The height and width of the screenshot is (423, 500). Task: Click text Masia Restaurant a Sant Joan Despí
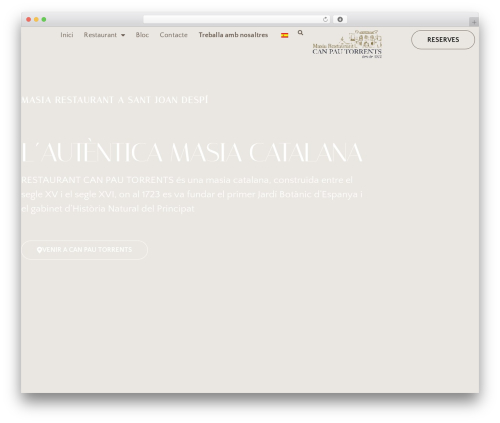coord(114,100)
